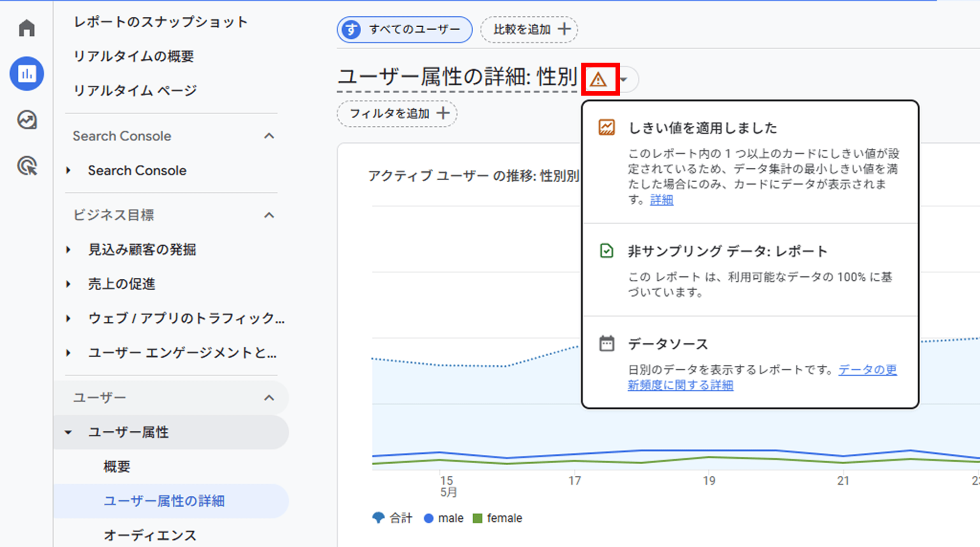
Task: Click the green unsampled data check icon
Action: [x=607, y=251]
